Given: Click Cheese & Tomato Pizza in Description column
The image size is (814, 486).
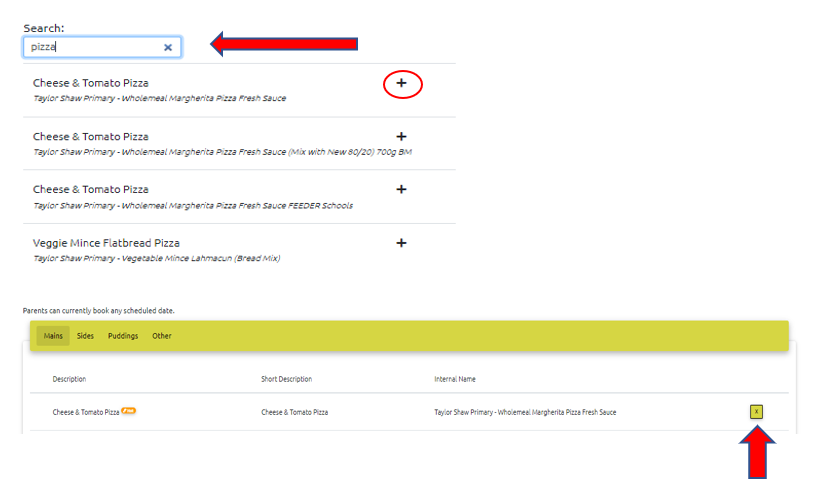Looking at the screenshot, I should click(x=86, y=412).
